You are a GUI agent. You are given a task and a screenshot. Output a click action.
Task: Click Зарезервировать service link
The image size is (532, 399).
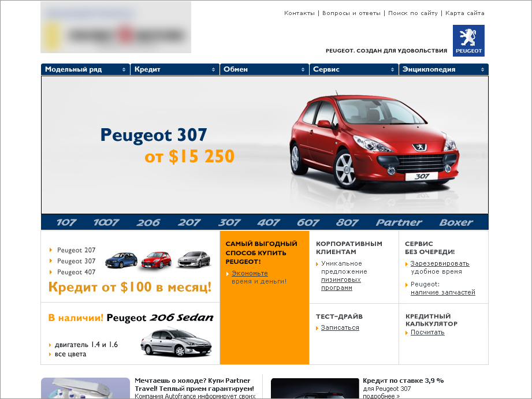[440, 263]
